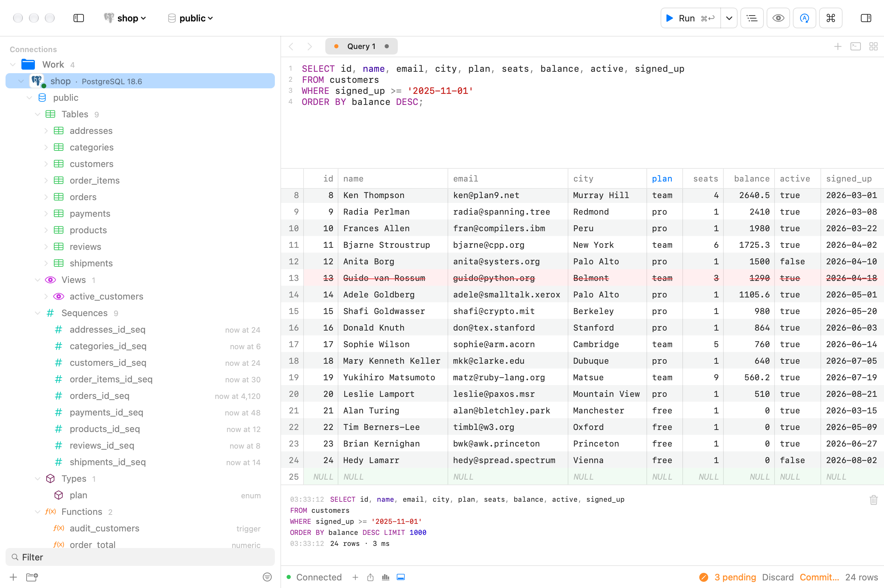Viewport: 884px width, 588px height.
Task: Collapse the Tables group
Action: 38,114
